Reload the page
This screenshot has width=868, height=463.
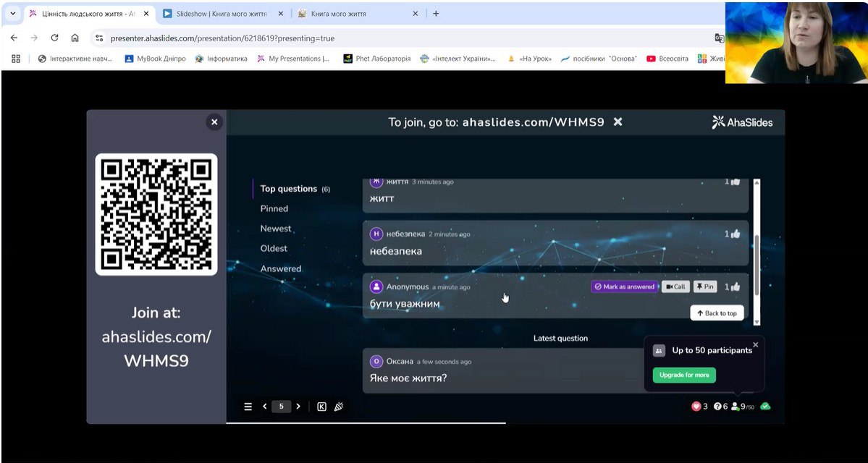pos(54,38)
